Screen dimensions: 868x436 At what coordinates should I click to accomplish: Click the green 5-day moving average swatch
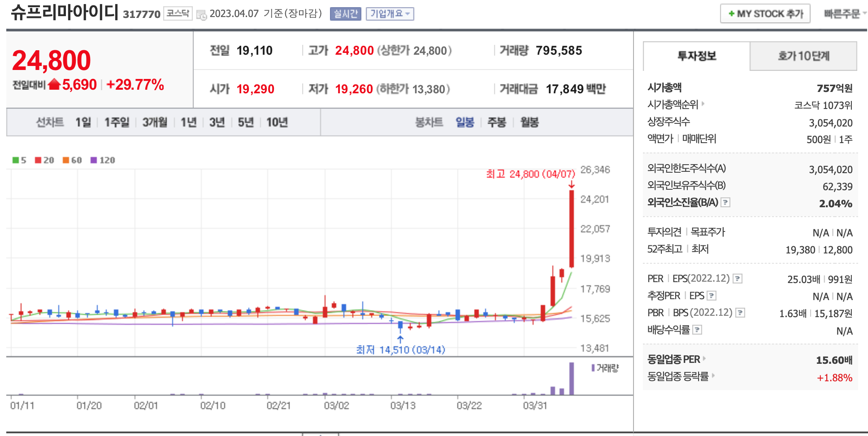[16, 160]
